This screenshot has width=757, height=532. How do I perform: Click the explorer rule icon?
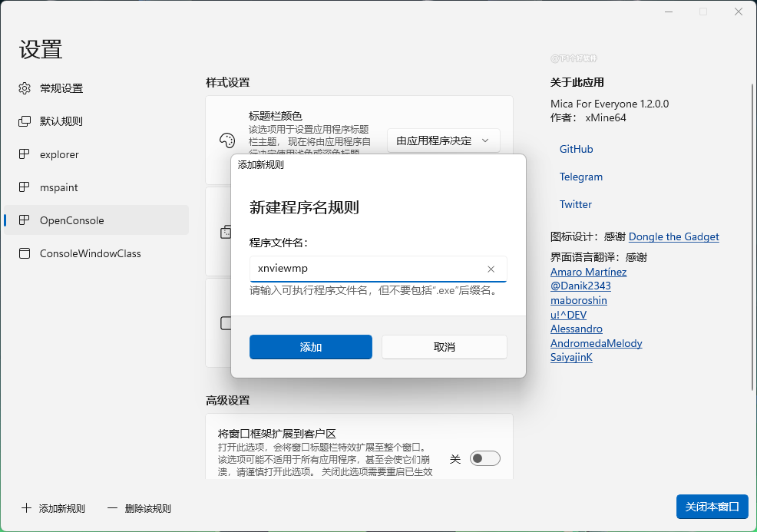(x=25, y=154)
